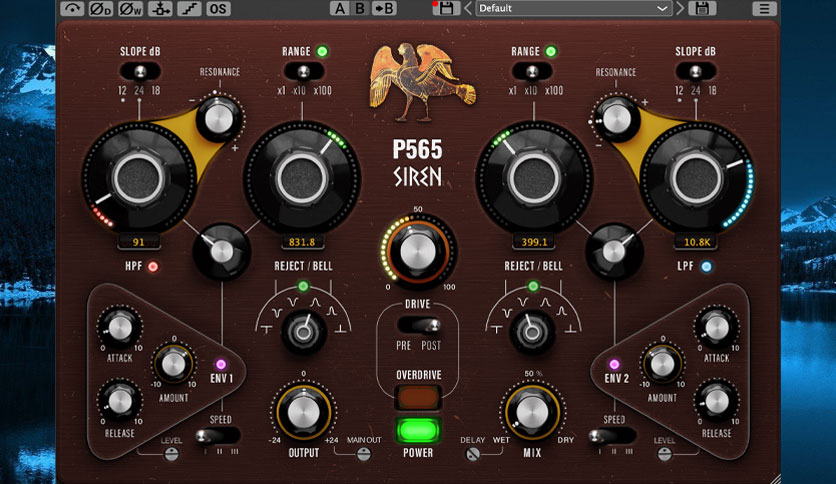
Task: Flip the DRIVE PRE / POST switch
Action: pyautogui.click(x=419, y=325)
